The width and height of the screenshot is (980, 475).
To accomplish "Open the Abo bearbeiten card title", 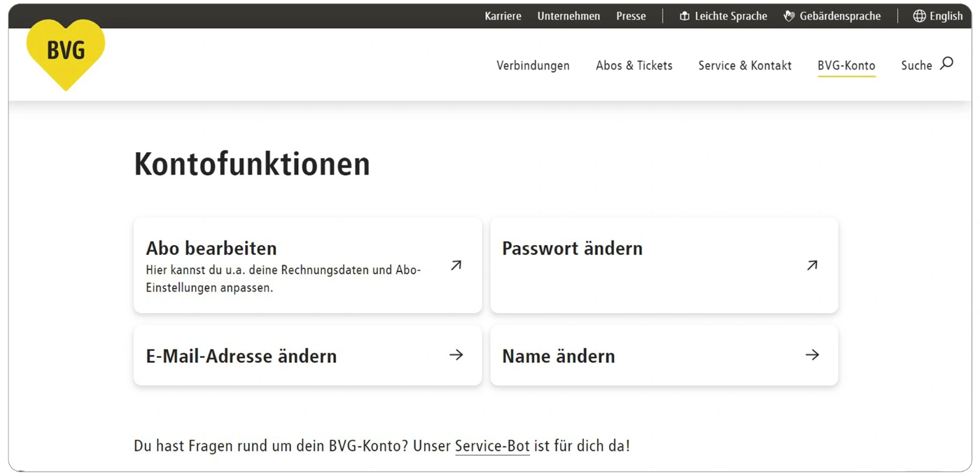I will coord(211,249).
